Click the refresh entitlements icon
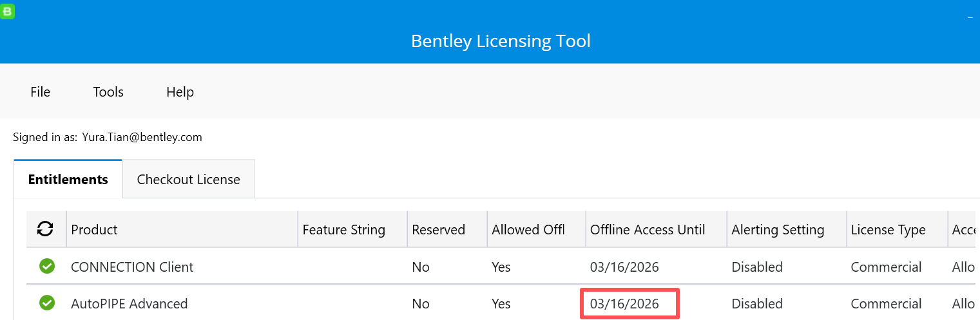 click(45, 229)
